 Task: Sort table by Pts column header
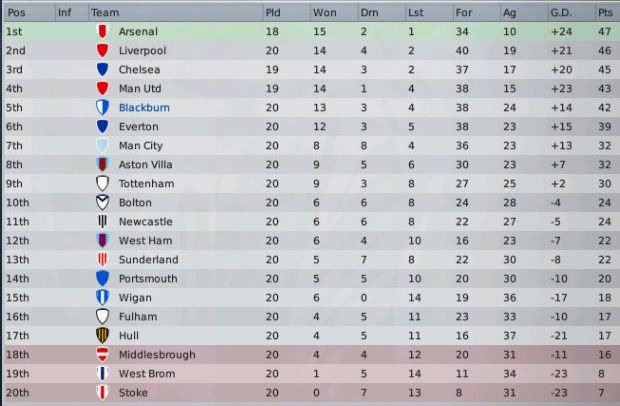604,12
